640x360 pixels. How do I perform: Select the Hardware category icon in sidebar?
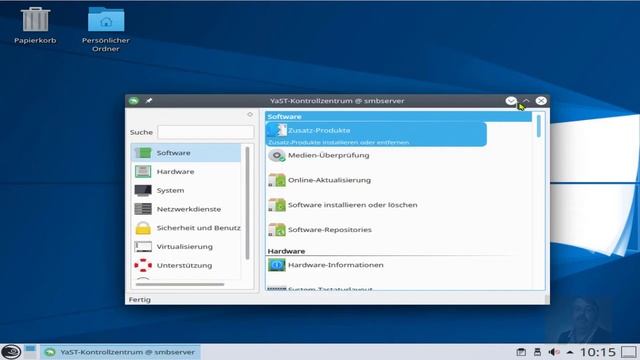click(x=143, y=171)
